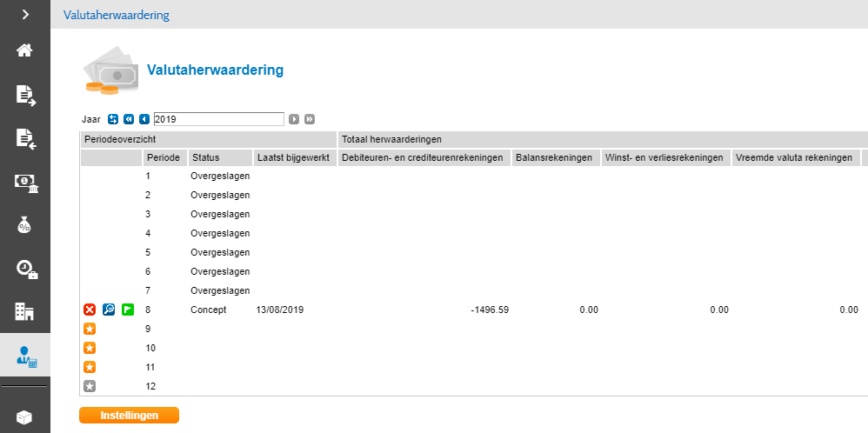Click the grey star icon for period 12
The width and height of the screenshot is (868, 433).
90,386
